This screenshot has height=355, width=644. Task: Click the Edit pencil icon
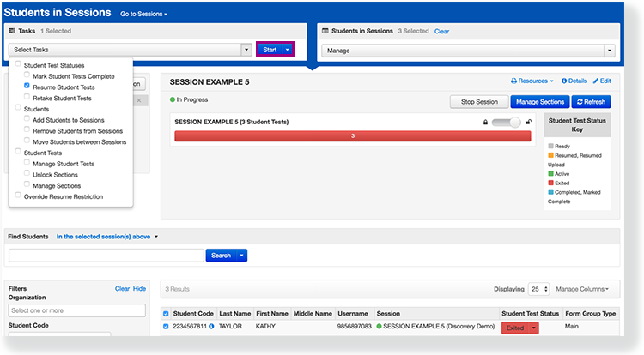point(596,81)
